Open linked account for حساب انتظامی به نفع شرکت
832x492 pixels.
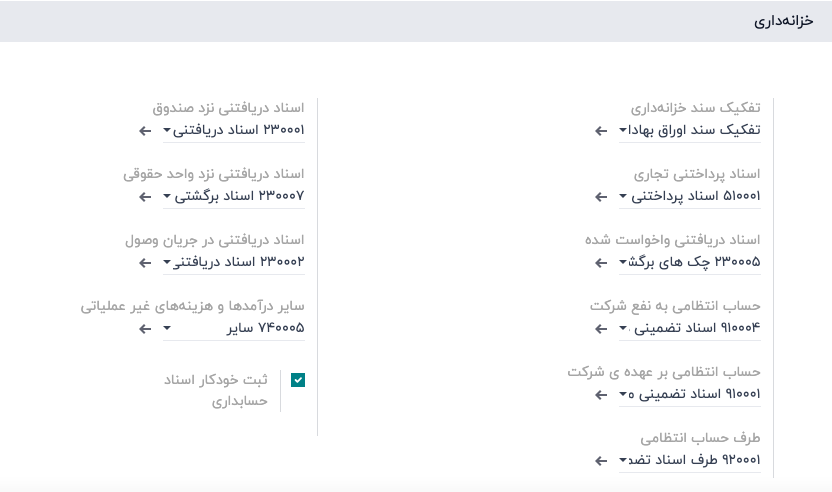600,328
